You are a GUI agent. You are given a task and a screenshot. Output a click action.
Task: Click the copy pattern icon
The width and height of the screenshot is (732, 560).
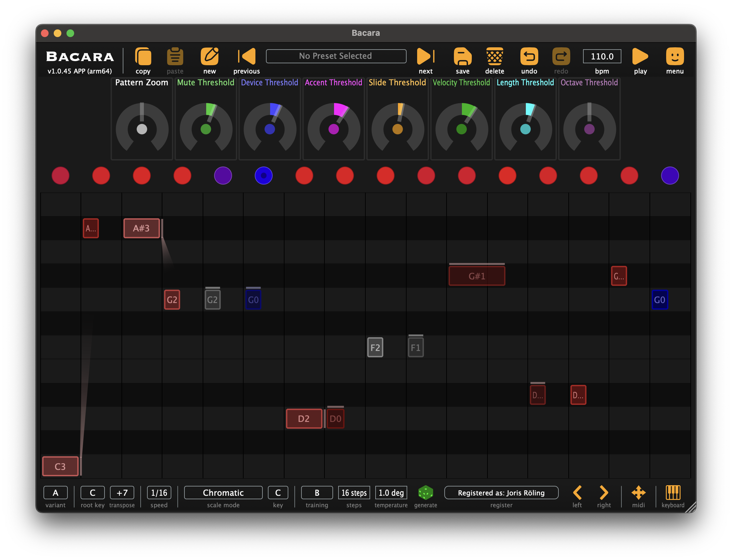click(143, 56)
